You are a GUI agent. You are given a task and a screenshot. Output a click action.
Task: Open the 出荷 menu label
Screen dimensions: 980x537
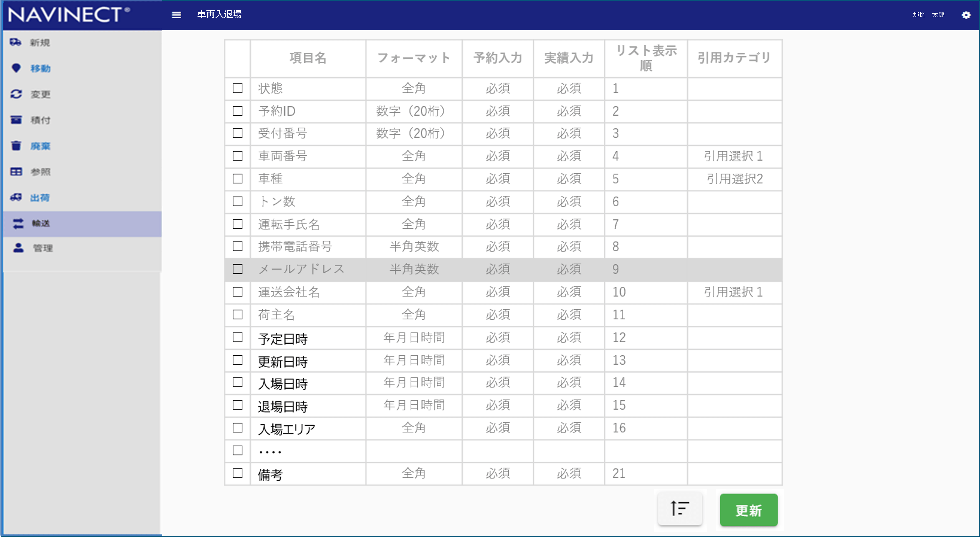tap(40, 198)
